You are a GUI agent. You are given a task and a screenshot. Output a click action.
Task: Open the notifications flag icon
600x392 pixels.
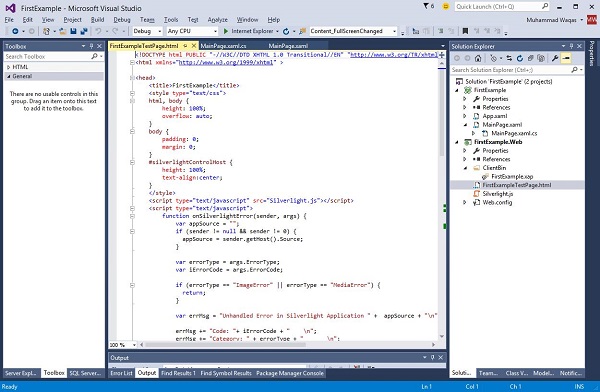426,6
